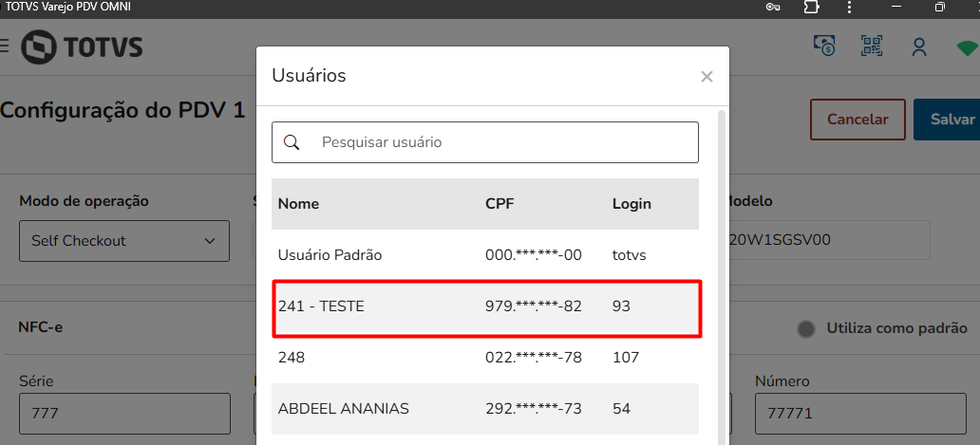
Task: Click the 'Pesquisar usuário' search field
Action: coord(503,142)
